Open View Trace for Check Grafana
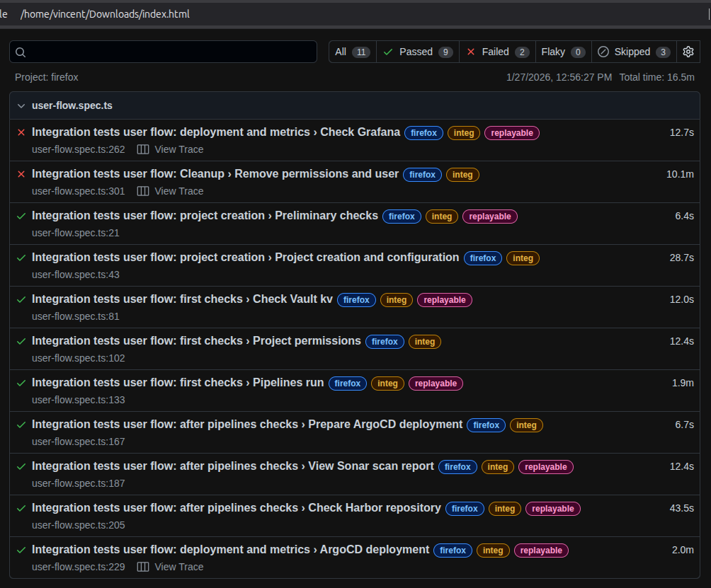The width and height of the screenshot is (711, 588). tap(178, 150)
